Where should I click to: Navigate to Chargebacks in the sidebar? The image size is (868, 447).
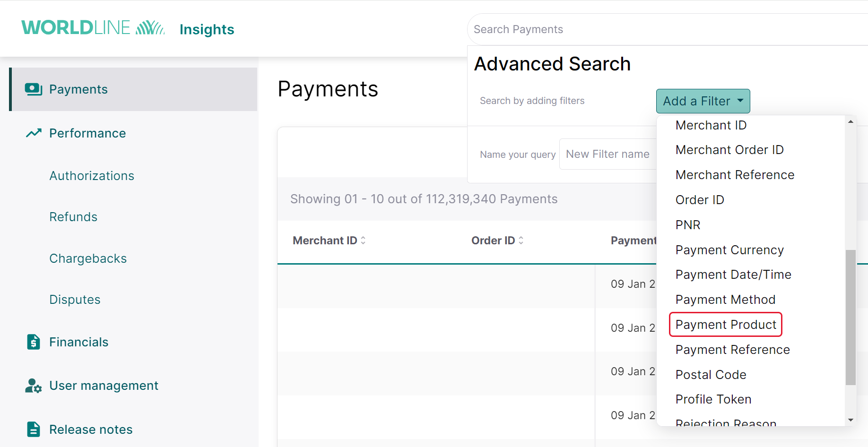coord(88,258)
